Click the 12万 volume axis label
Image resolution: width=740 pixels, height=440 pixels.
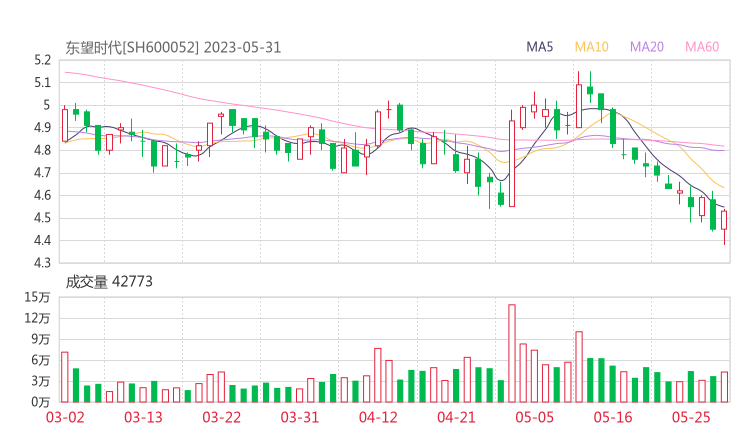point(38,318)
